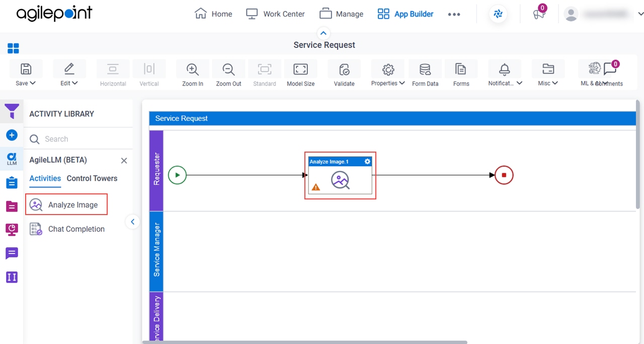Click the agilepoint logo
The height and width of the screenshot is (344, 644).
coord(54,14)
